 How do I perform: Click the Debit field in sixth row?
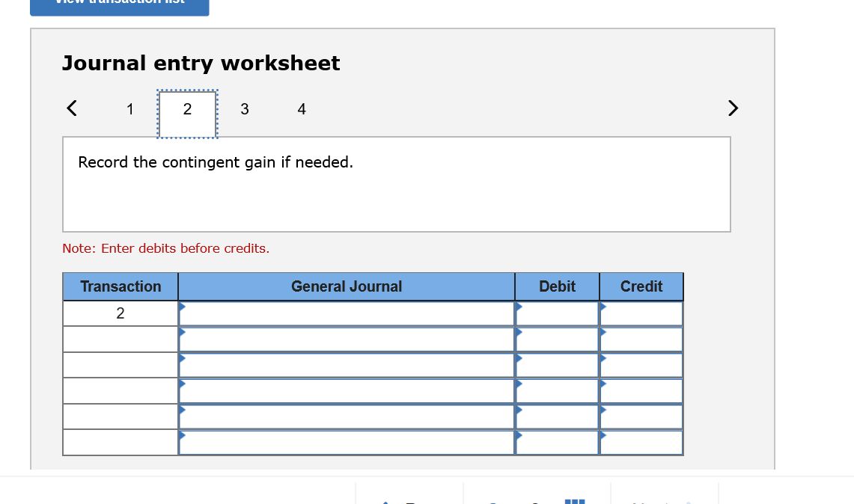[x=557, y=443]
